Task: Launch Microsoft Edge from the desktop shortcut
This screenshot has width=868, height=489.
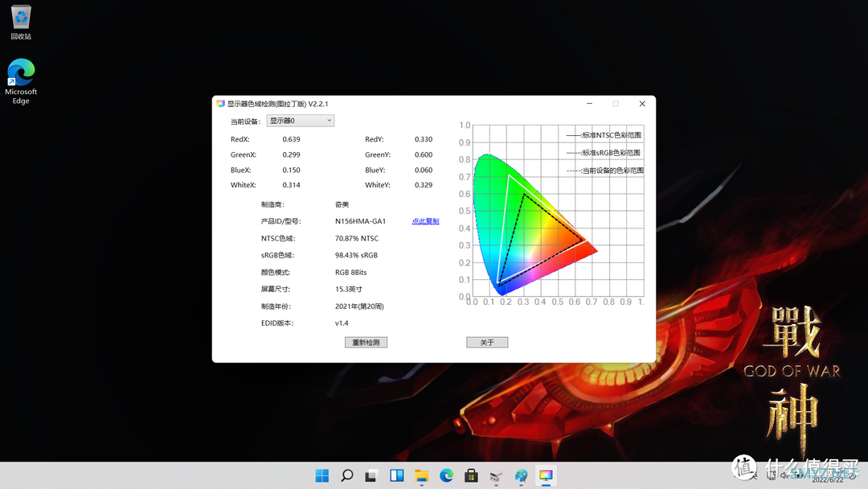Action: 21,81
